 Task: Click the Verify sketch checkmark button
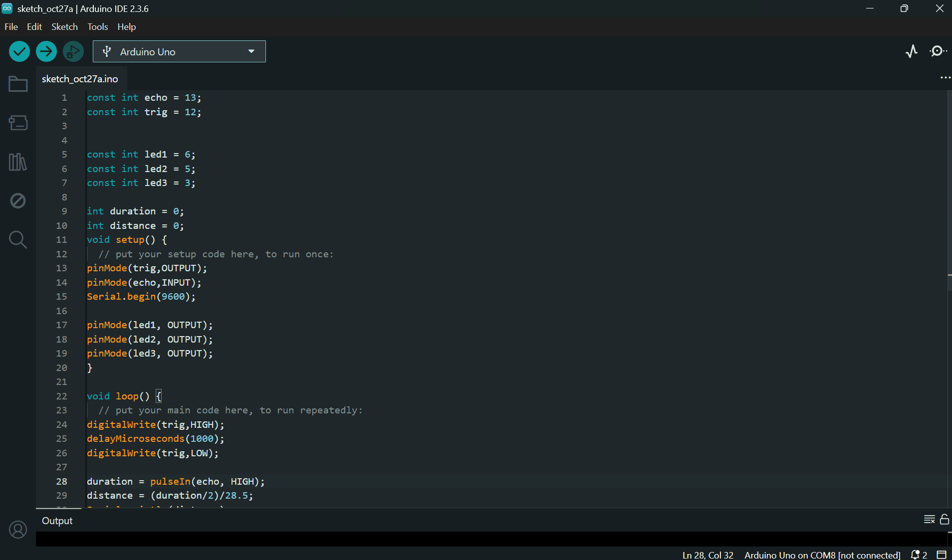click(19, 51)
